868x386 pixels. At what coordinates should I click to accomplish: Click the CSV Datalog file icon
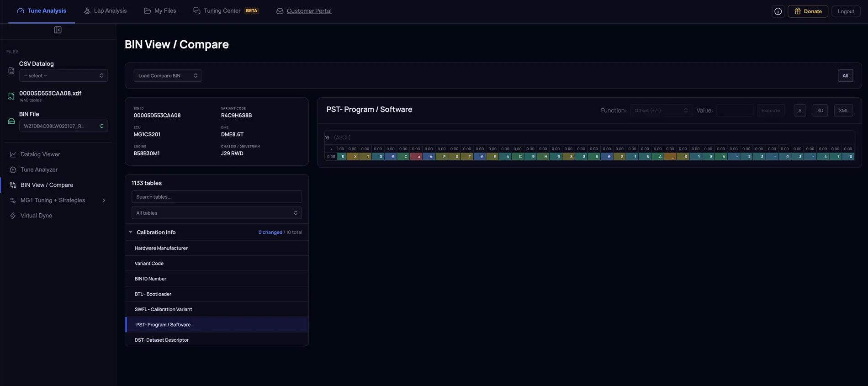pos(11,71)
